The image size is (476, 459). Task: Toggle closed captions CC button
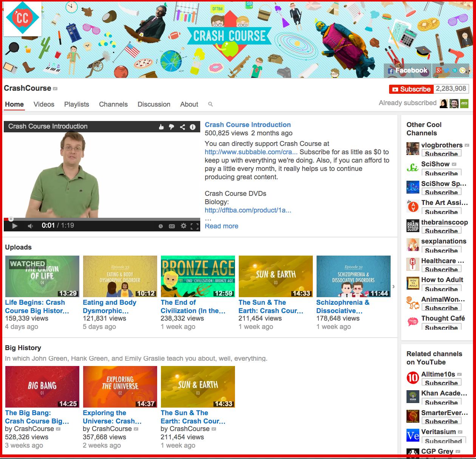click(x=172, y=226)
